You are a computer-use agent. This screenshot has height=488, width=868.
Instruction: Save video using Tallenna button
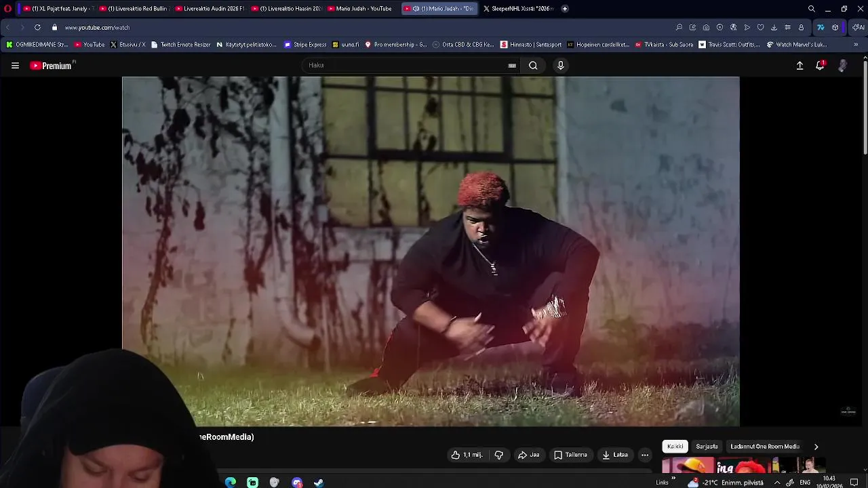pos(571,455)
